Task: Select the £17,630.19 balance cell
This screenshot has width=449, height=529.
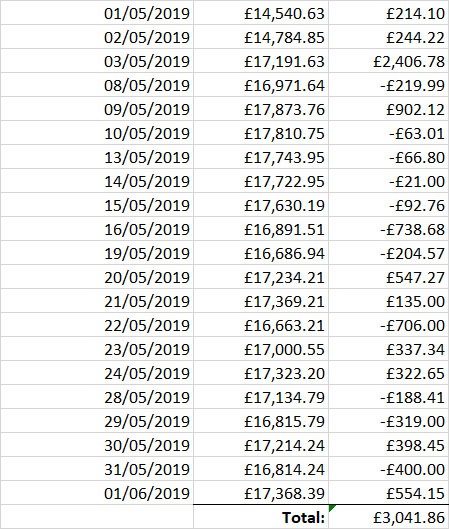Action: (x=261, y=205)
